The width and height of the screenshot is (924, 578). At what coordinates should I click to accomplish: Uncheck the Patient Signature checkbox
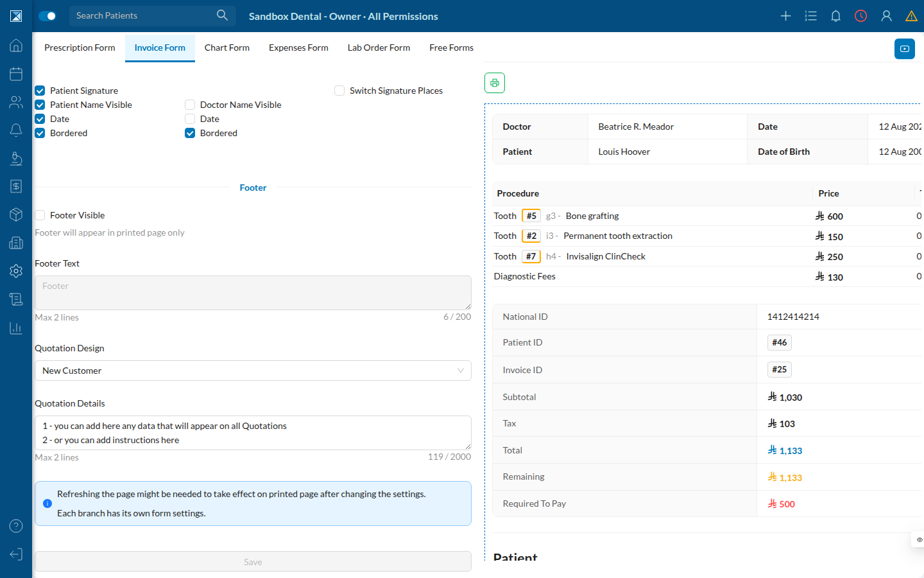point(40,91)
